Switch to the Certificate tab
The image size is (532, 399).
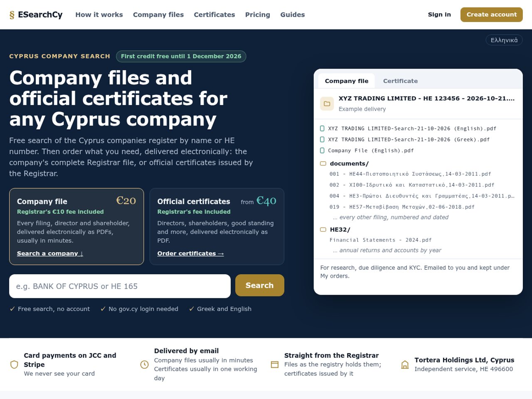(x=400, y=81)
